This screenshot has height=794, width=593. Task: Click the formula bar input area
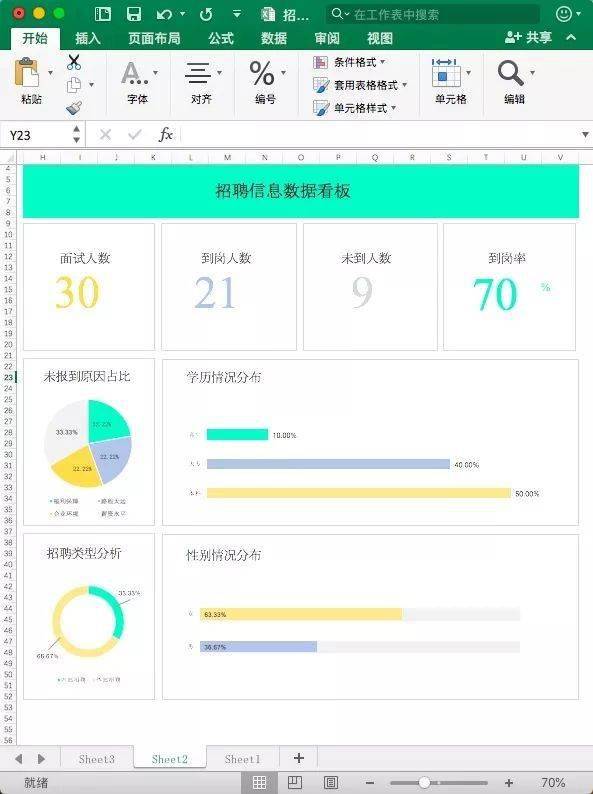pyautogui.click(x=380, y=135)
